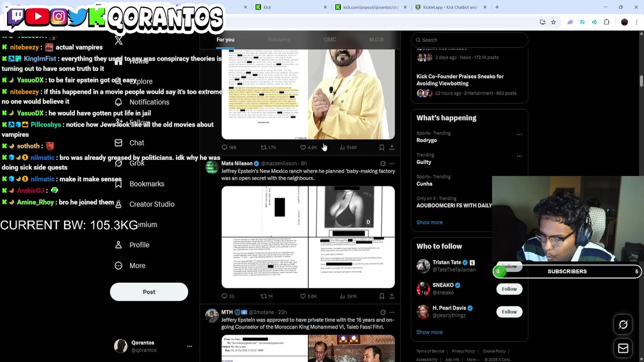Reply to the post with 33 comments

tap(228, 296)
